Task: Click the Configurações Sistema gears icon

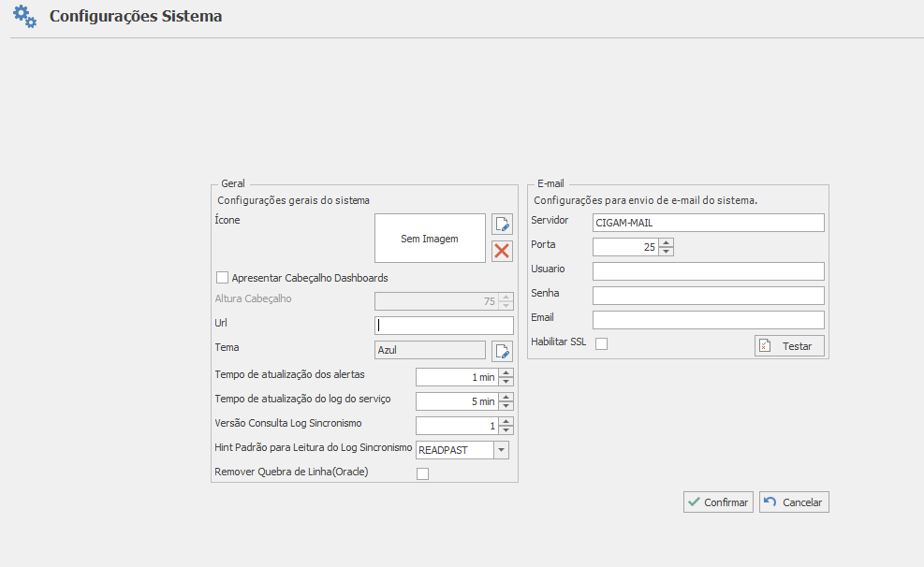Action: pos(25,17)
